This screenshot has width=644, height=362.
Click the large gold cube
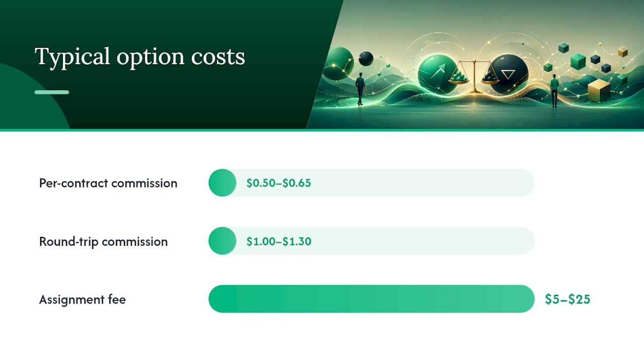coord(599,90)
